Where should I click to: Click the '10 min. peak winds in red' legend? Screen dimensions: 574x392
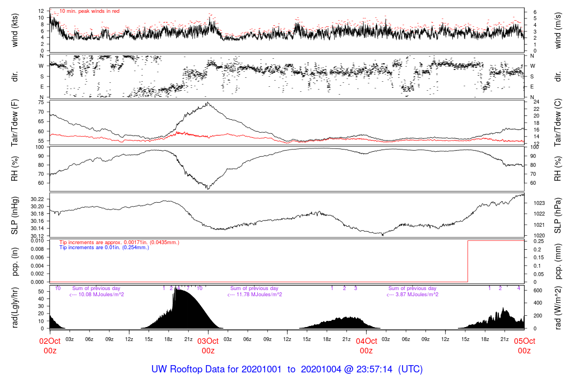pos(89,11)
